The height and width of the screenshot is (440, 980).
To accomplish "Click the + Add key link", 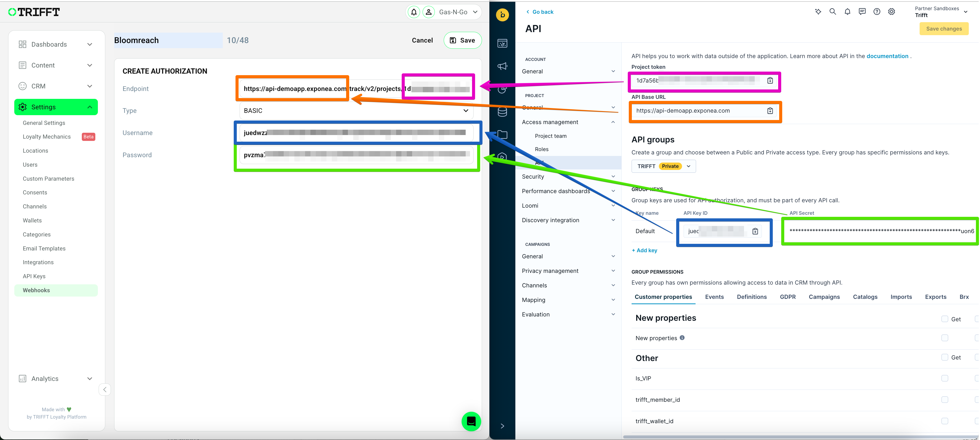I will click(645, 250).
